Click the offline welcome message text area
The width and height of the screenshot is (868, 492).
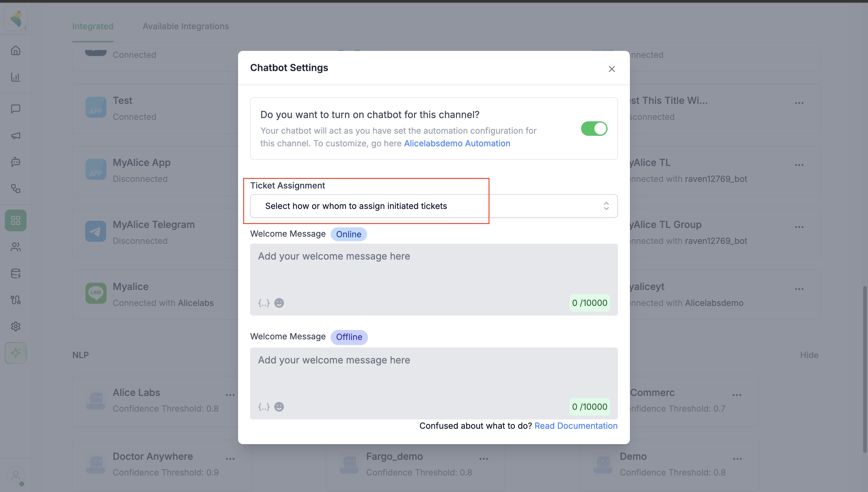pyautogui.click(x=434, y=383)
